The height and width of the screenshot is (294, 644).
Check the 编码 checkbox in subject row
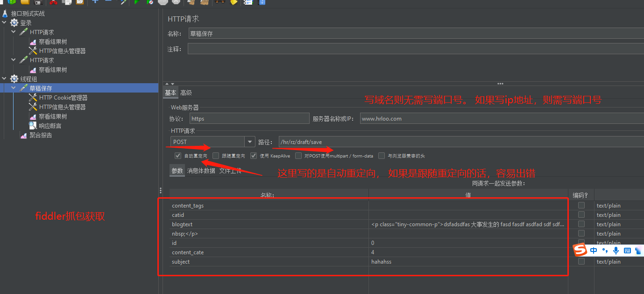click(581, 261)
